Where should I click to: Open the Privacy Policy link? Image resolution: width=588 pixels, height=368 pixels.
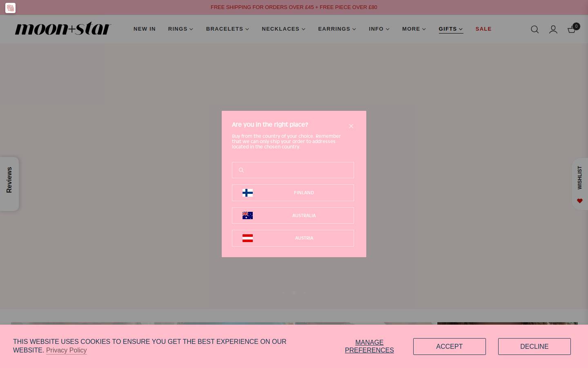[66, 350]
